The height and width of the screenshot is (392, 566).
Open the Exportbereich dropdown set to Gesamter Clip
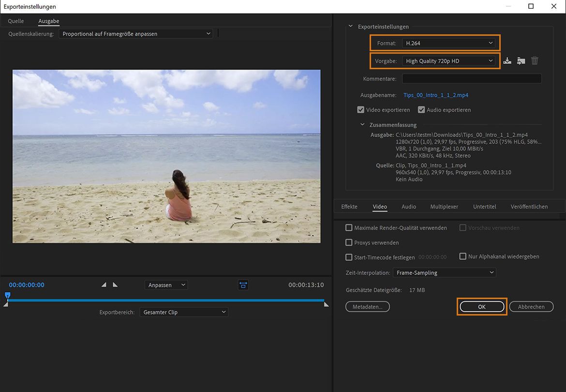(184, 312)
